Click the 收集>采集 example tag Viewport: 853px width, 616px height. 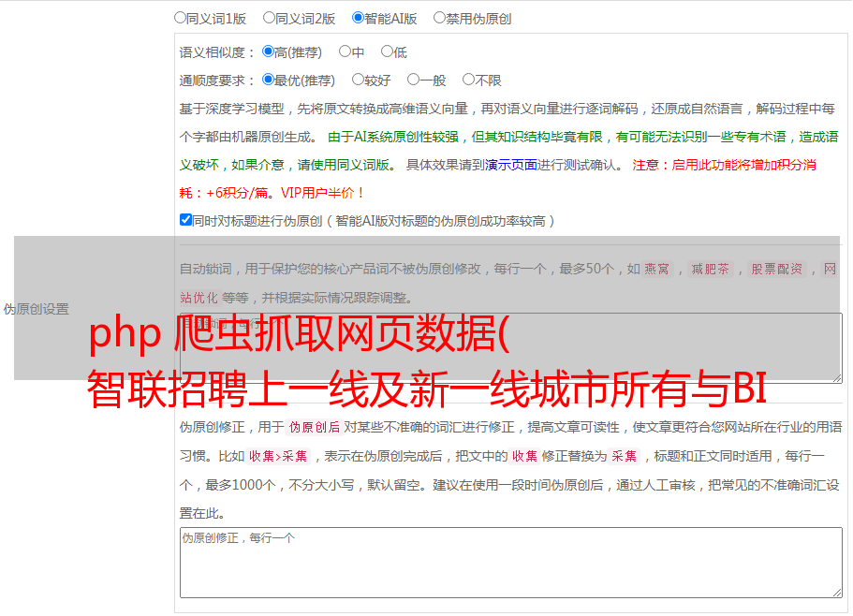pos(278,456)
